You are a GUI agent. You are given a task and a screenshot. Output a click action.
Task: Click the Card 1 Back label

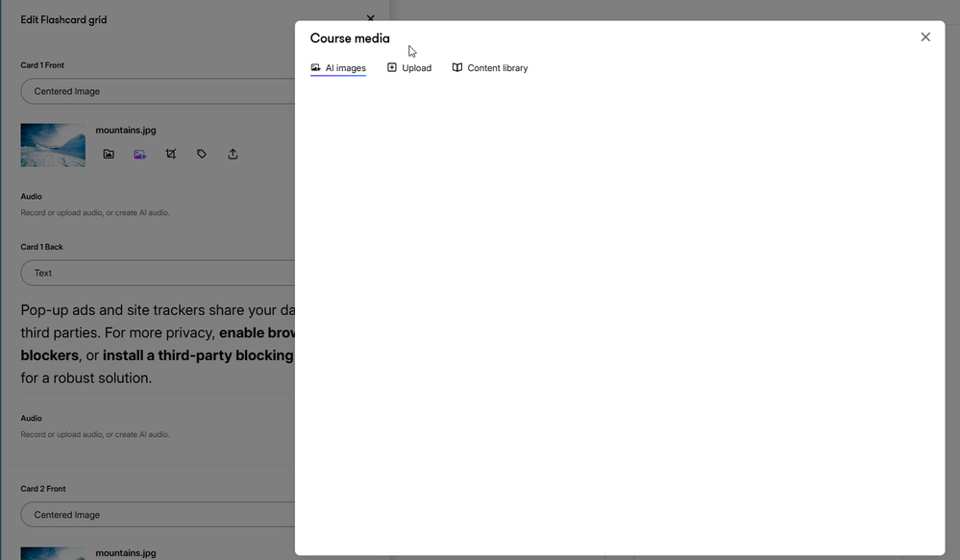click(41, 247)
